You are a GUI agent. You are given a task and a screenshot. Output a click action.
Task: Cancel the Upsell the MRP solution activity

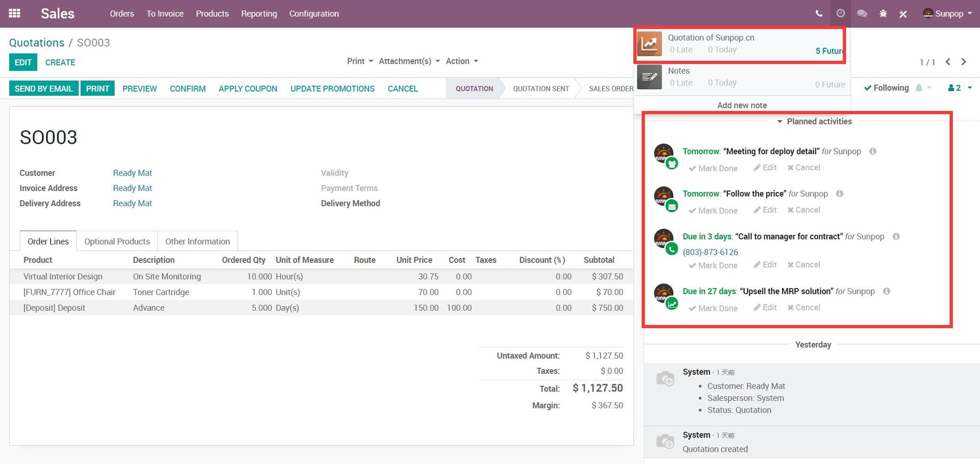coord(804,307)
